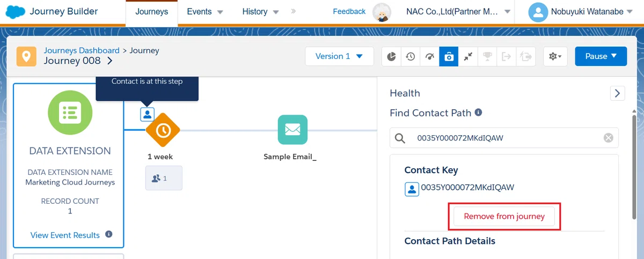Open the settings gear menu
Screen dimensions: 644x259
555,56
